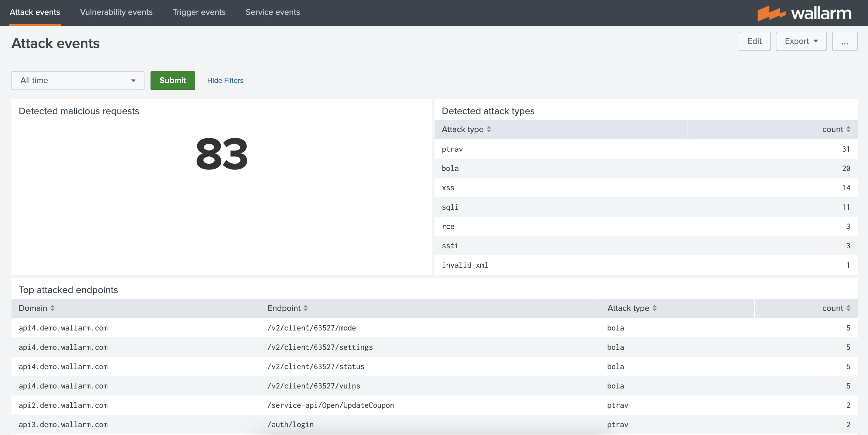Click the Hide Filters link
868x435 pixels.
[x=225, y=80]
